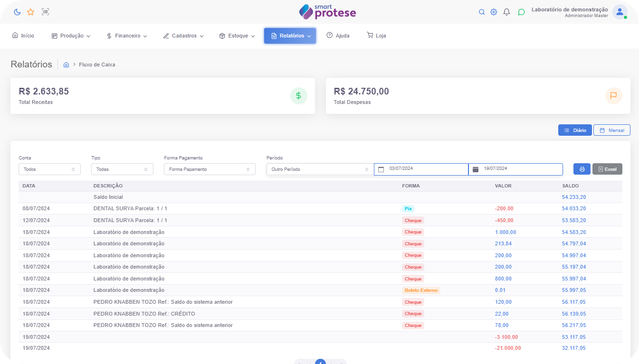The width and height of the screenshot is (639, 364).
Task: Switch to Mensal view
Action: (611, 130)
